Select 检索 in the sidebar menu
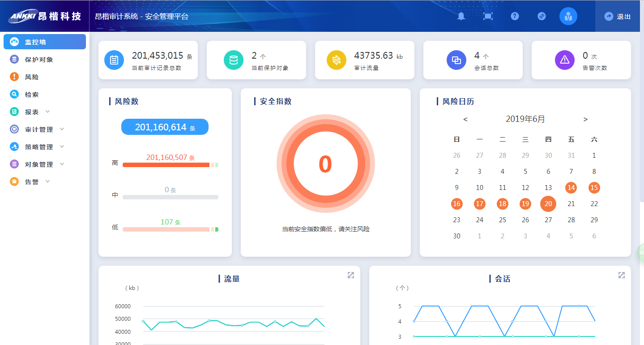644x345 pixels. click(x=31, y=95)
